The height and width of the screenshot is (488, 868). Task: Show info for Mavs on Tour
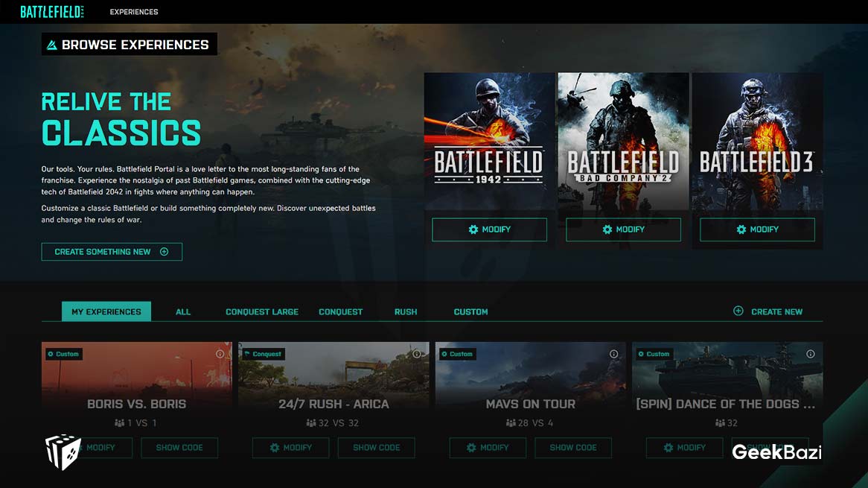pos(614,354)
